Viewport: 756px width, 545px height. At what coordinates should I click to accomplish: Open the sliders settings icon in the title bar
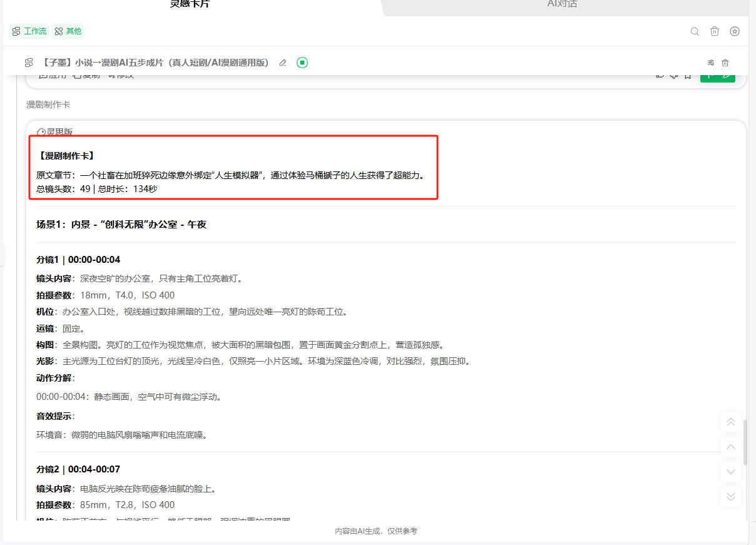tap(711, 63)
